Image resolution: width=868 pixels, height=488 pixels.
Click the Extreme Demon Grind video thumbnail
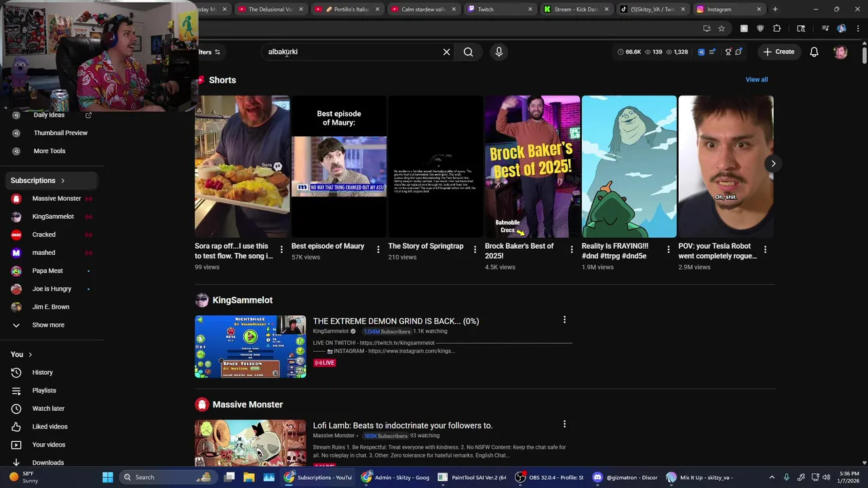[250, 346]
